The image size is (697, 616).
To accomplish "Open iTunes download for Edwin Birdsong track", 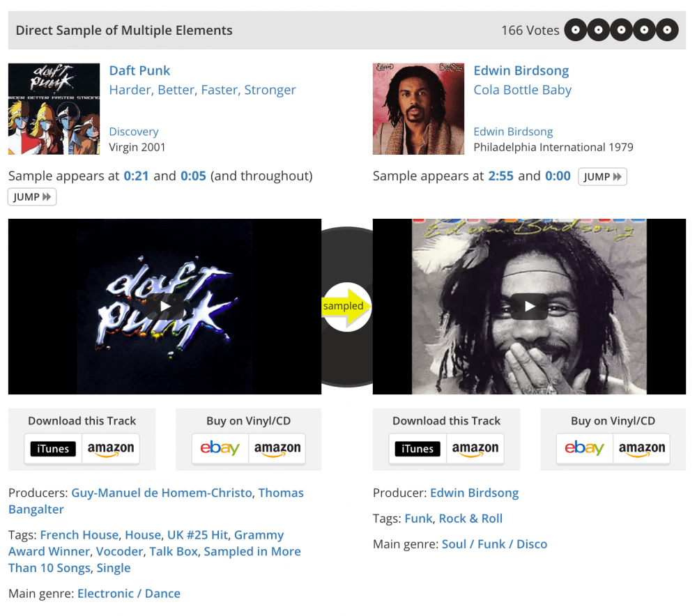I will [418, 449].
